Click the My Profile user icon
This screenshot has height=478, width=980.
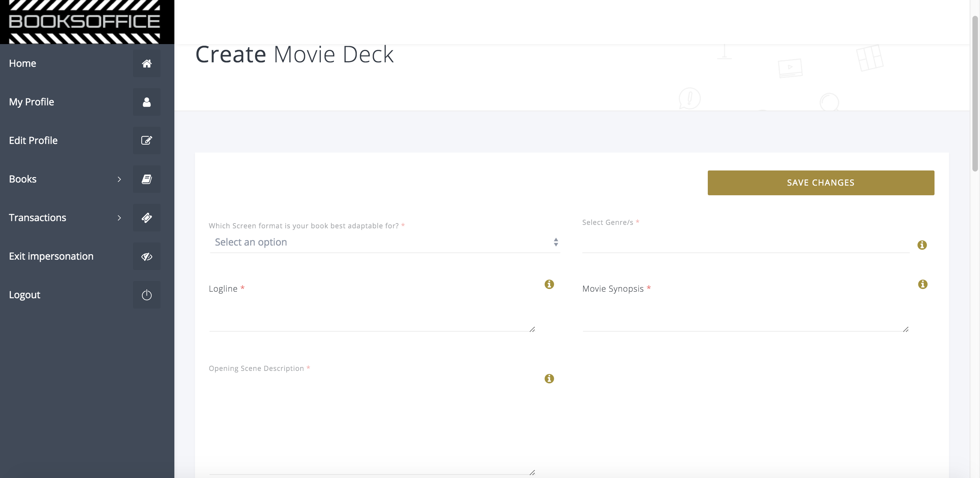click(x=146, y=102)
